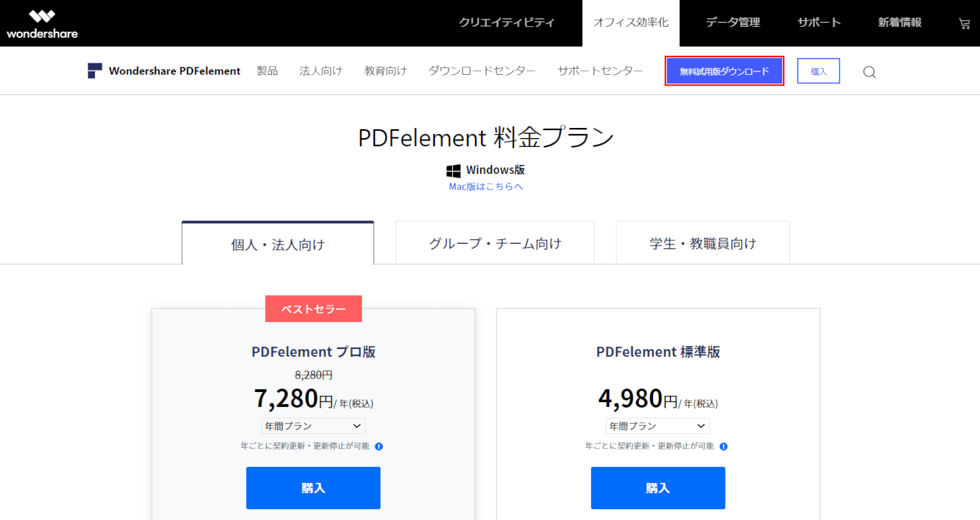Image resolution: width=980 pixels, height=520 pixels.
Task: Click the Windows logo icon above the pricing
Action: click(454, 169)
